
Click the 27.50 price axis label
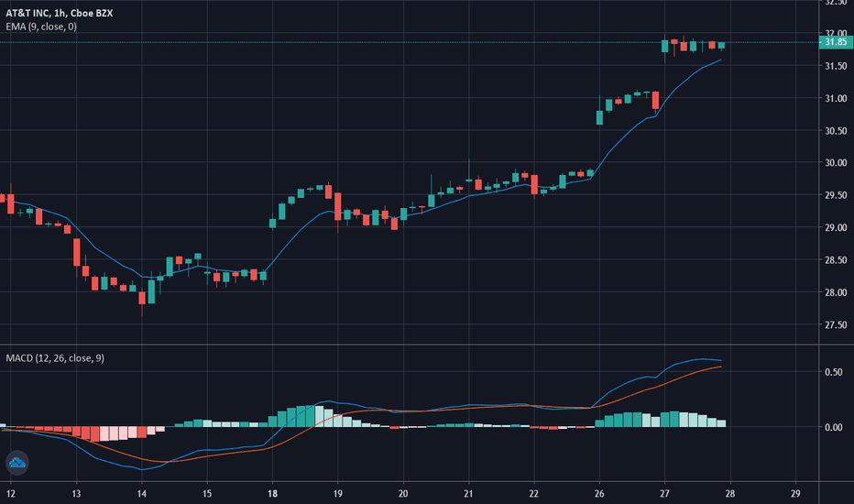(x=836, y=324)
